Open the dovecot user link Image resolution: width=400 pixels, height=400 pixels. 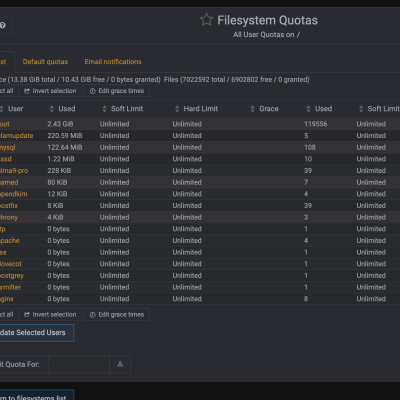click(x=11, y=264)
